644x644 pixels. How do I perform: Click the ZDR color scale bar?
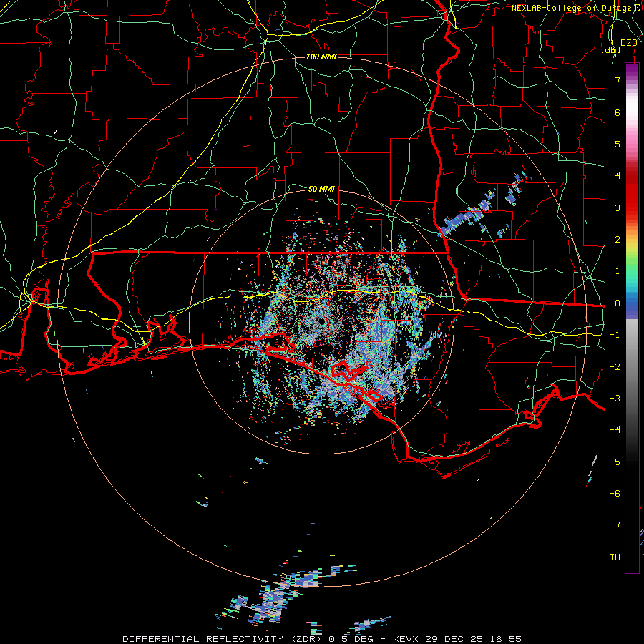point(632,318)
